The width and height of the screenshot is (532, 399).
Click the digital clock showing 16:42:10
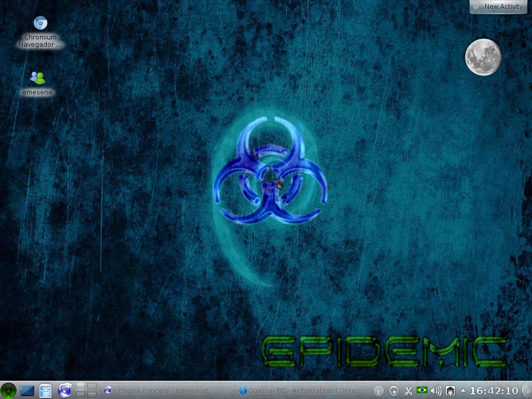494,391
